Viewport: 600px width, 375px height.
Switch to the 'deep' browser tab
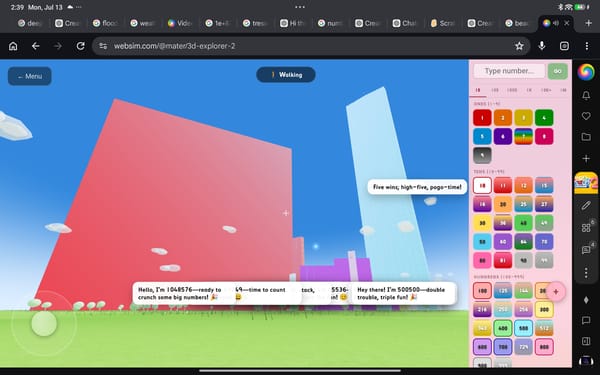[x=30, y=23]
